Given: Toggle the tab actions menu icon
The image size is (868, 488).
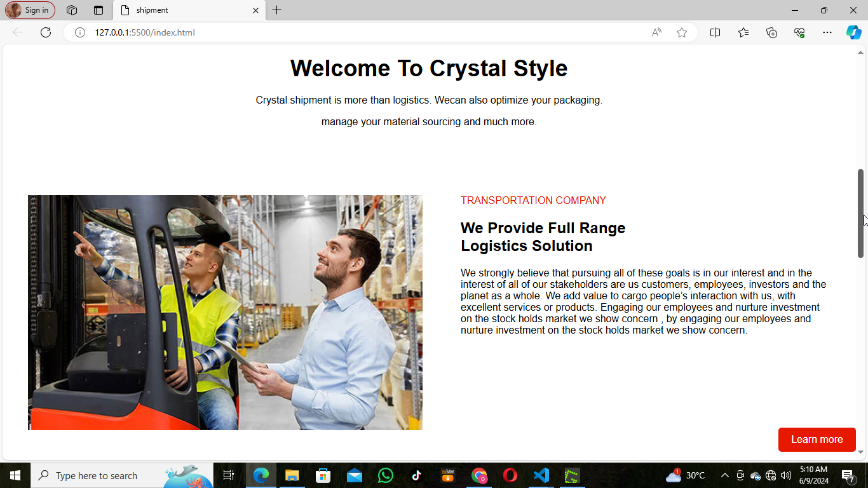Looking at the screenshot, I should [98, 10].
